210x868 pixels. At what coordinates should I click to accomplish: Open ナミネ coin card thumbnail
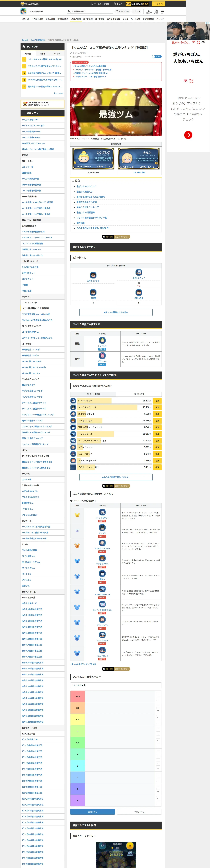click(x=139, y=159)
